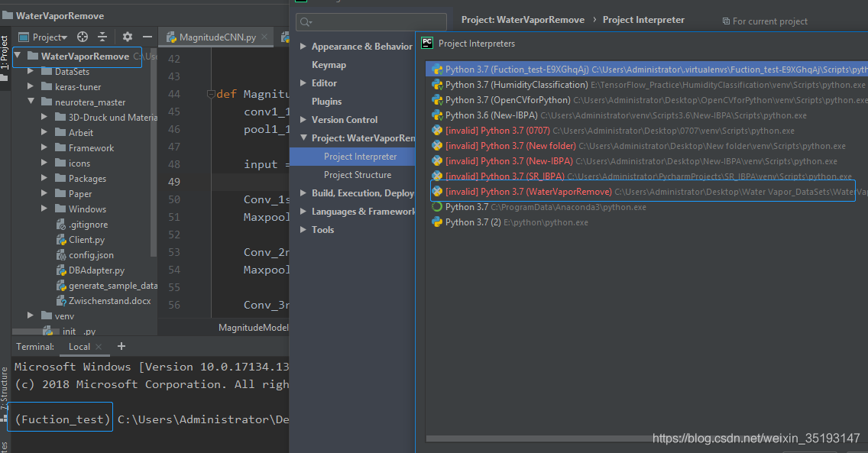Viewport: 868px width, 453px height.
Task: Add a new terminal session with plus
Action: tap(121, 346)
